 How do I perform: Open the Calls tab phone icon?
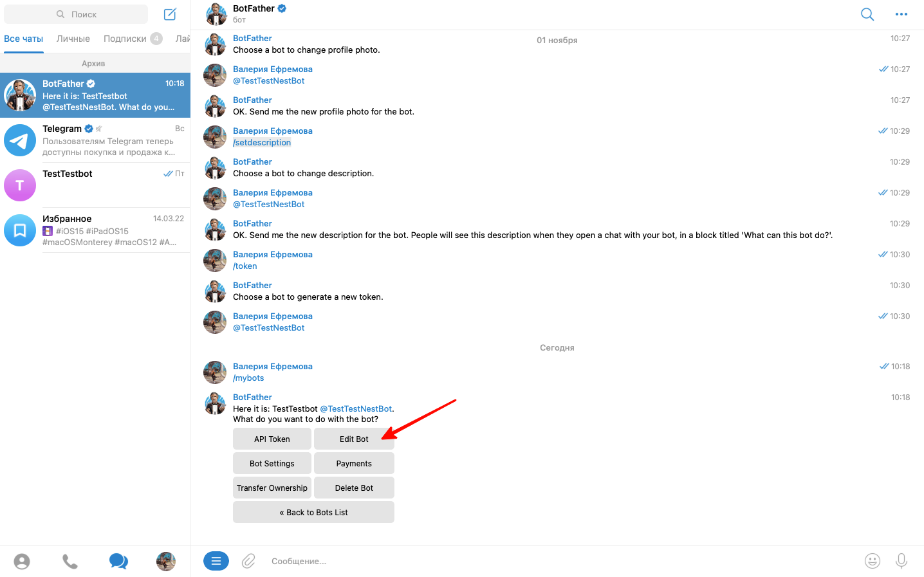point(70,562)
